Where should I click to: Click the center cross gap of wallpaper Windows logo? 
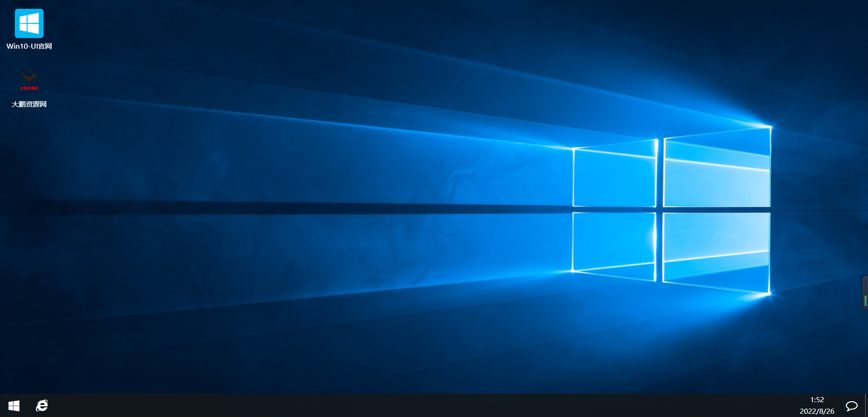[x=659, y=210]
